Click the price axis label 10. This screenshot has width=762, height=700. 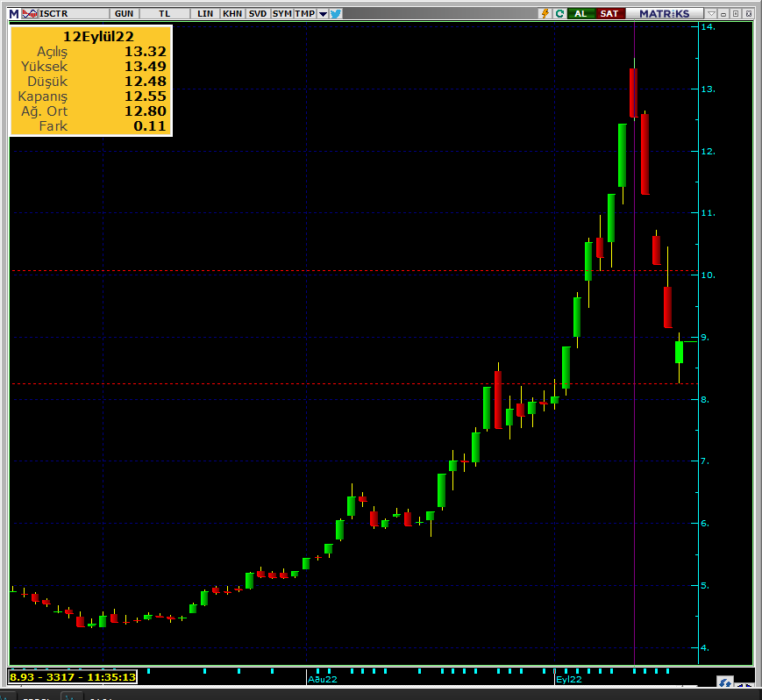coord(708,275)
